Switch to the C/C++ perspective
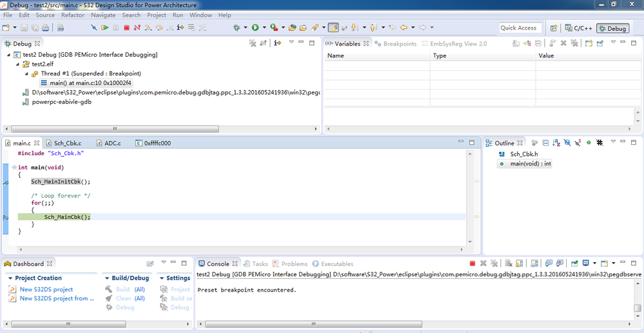Viewport: 644px width, 333px height. point(579,28)
